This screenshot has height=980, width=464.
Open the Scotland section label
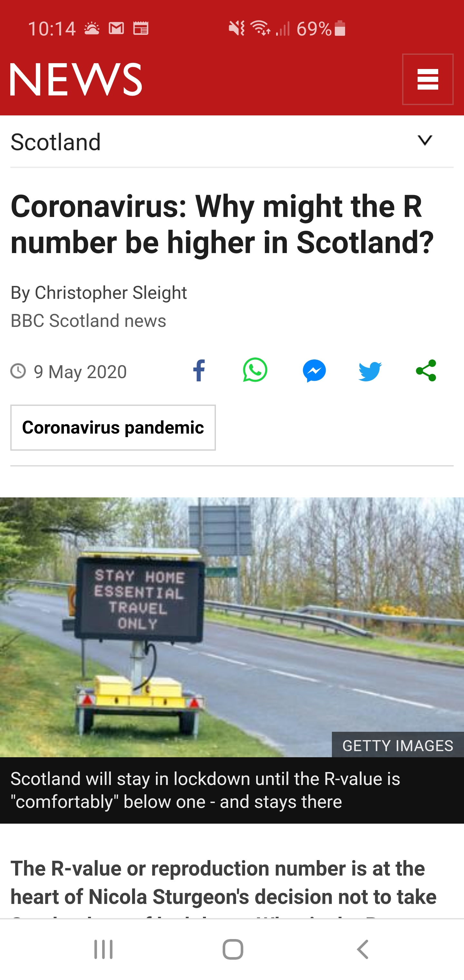55,142
